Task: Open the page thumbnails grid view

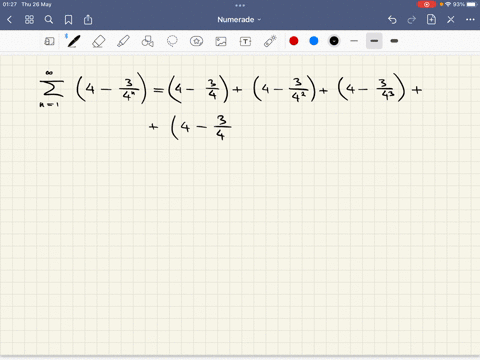Action: click(29, 20)
